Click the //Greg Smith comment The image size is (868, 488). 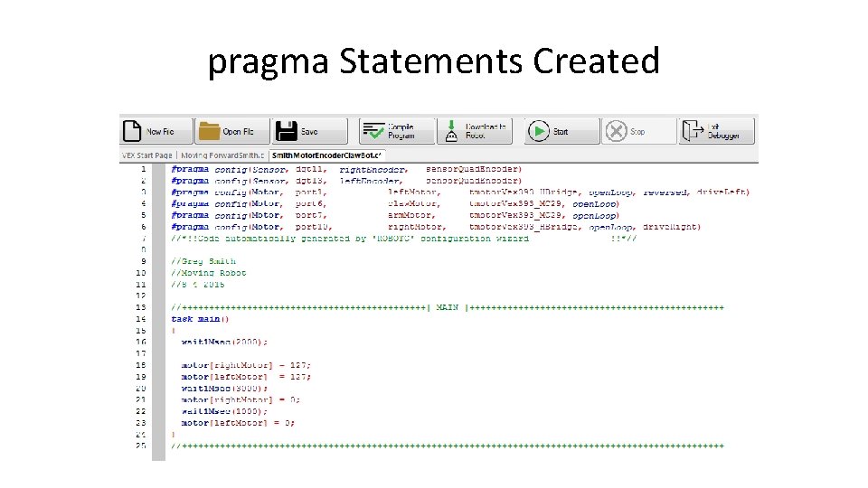pyautogui.click(x=203, y=261)
